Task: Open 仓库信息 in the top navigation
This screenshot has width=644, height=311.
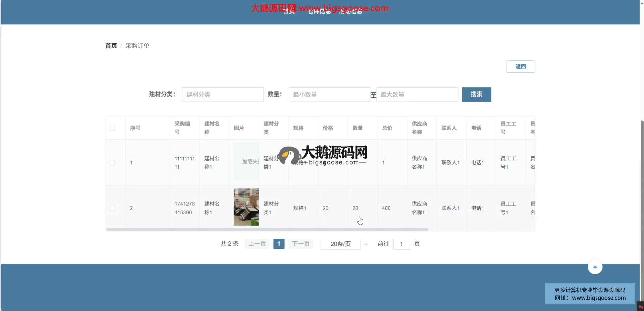Action: point(320,12)
